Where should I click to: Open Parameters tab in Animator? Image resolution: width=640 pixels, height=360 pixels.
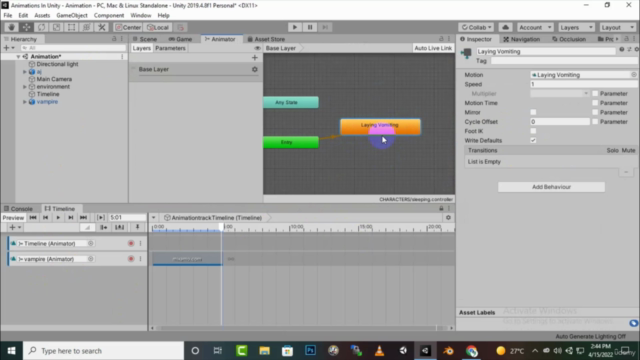[170, 48]
